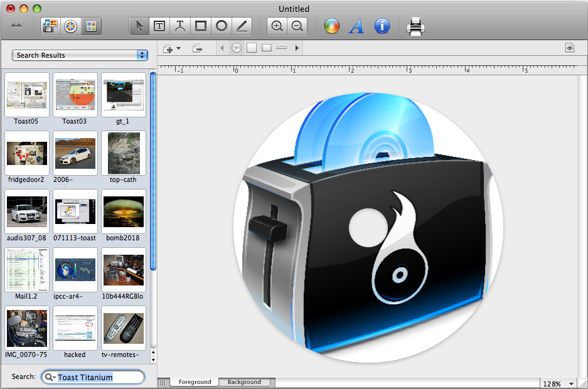Viewport: 588px width, 389px height.
Task: Open the Search Results dropdown
Action: 80,55
